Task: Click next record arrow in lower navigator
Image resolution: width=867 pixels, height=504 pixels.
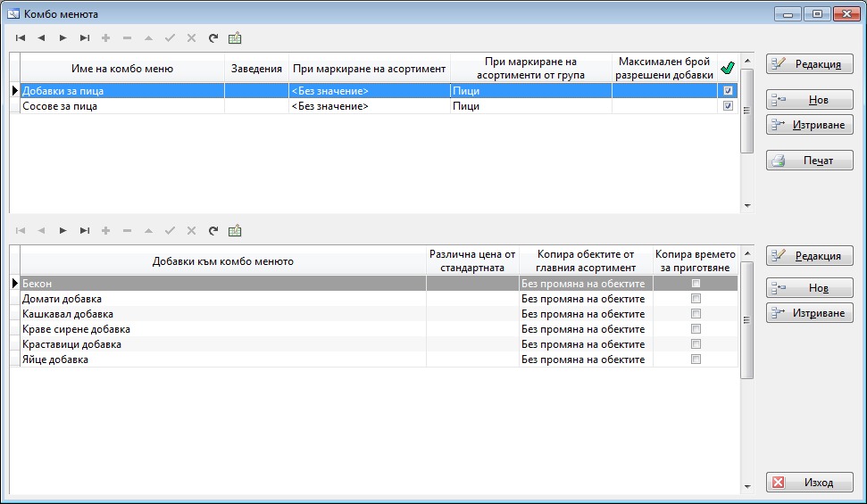Action: click(x=63, y=231)
